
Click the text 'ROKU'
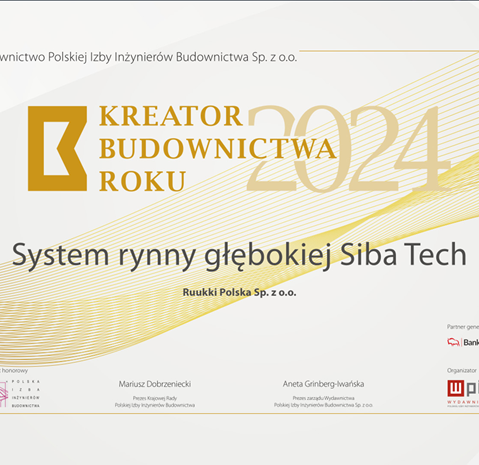[142, 182]
